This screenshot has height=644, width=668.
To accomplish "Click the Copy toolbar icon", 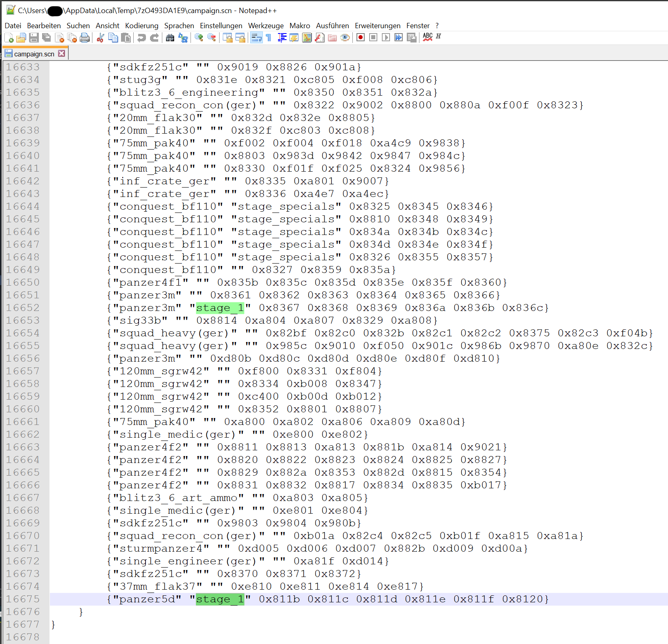I will pos(113,38).
